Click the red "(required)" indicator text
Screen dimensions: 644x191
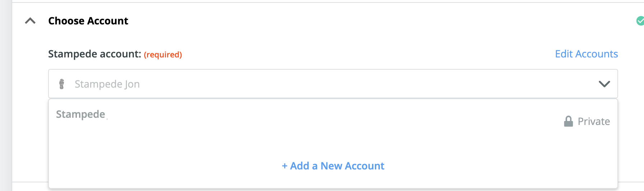[163, 55]
